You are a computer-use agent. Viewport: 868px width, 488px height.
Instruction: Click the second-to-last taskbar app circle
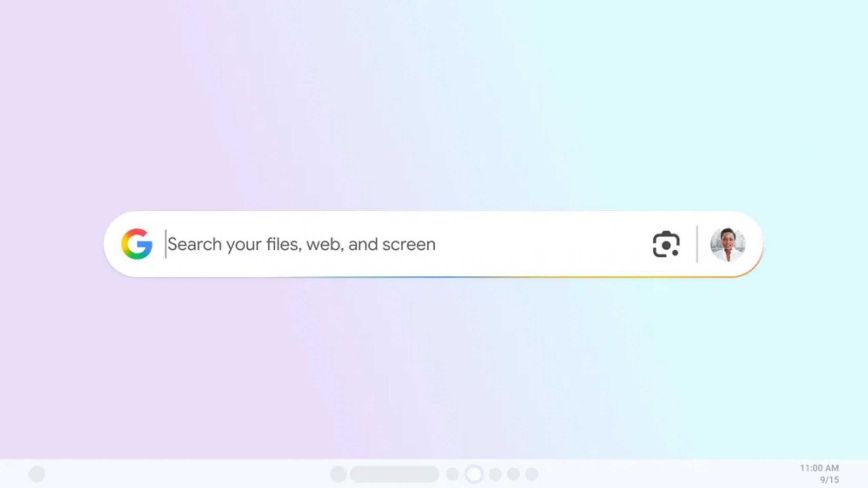pos(513,474)
